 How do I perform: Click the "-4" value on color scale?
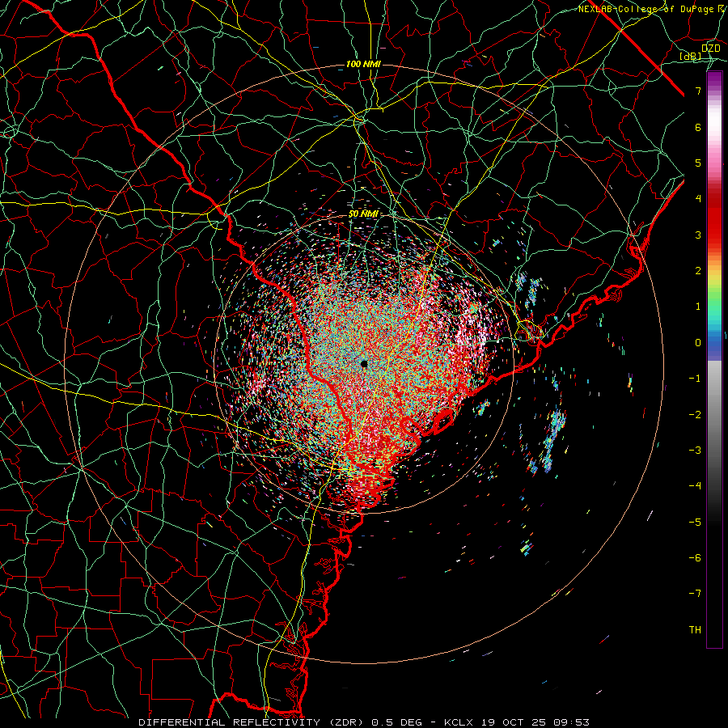695,486
